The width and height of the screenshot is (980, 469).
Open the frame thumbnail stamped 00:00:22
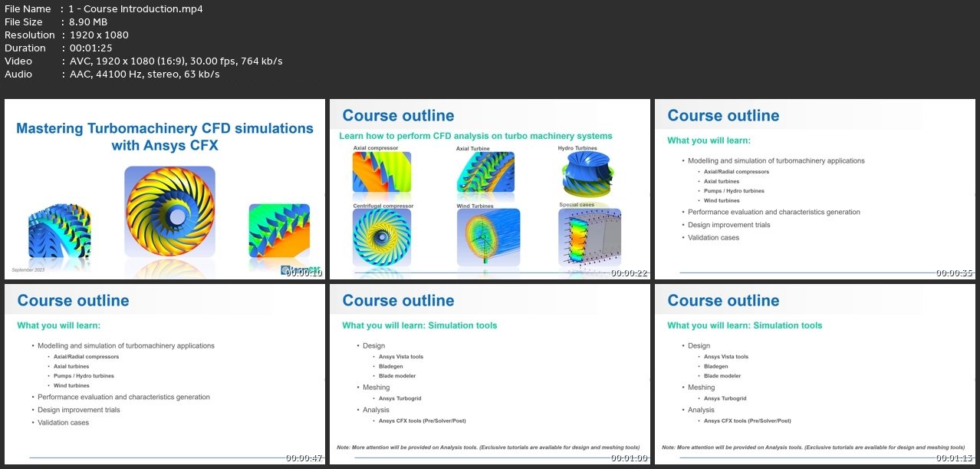pos(489,189)
